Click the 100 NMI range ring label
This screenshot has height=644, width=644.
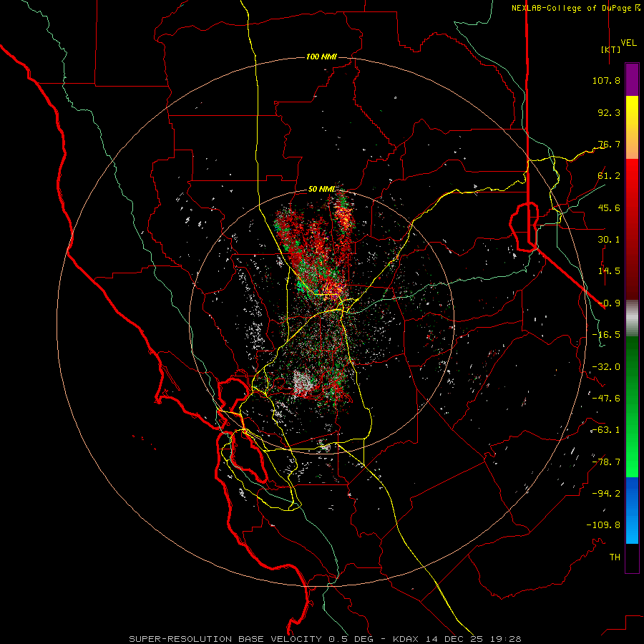coord(321,57)
